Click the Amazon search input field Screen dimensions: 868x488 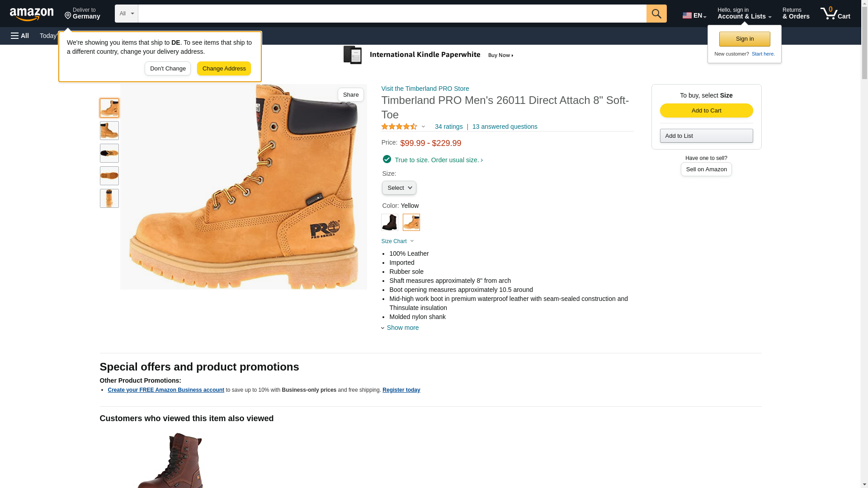tap(392, 14)
